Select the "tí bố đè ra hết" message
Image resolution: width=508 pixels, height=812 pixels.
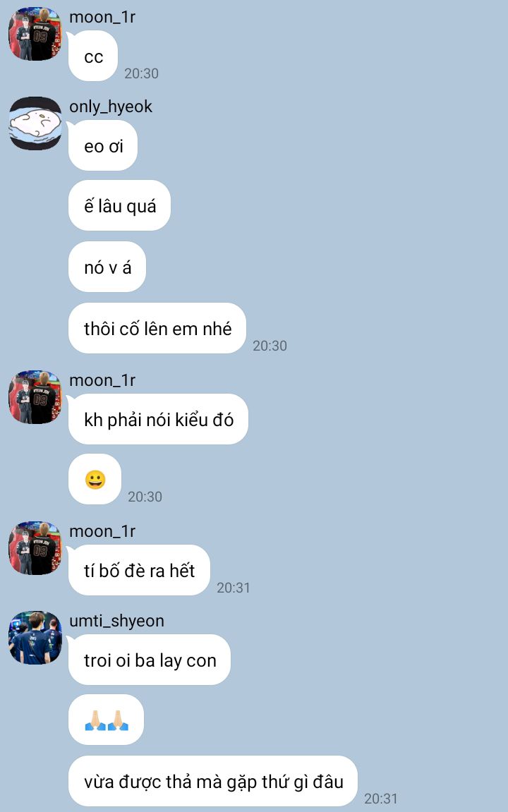point(139,570)
